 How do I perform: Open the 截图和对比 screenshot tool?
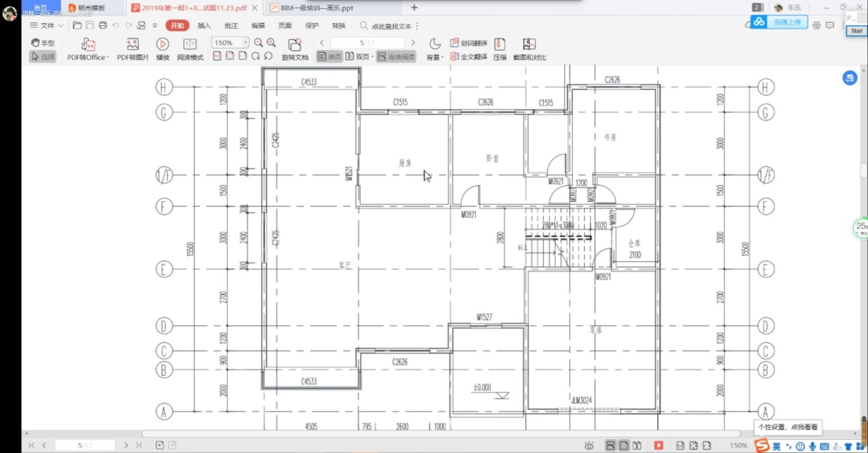529,45
